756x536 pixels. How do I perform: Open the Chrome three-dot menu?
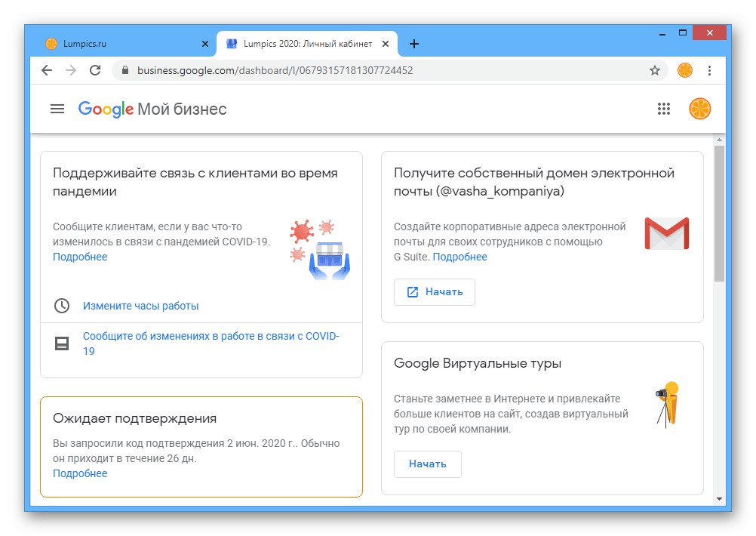(709, 70)
